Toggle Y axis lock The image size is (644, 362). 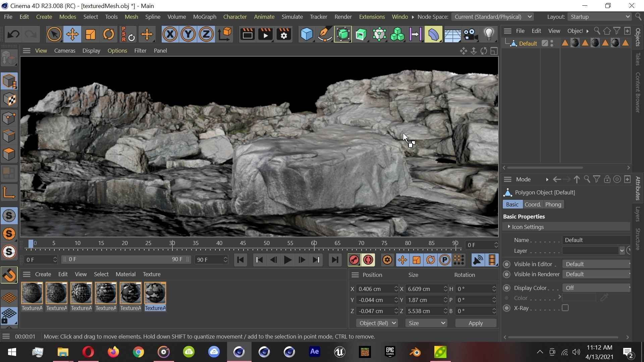(x=188, y=34)
